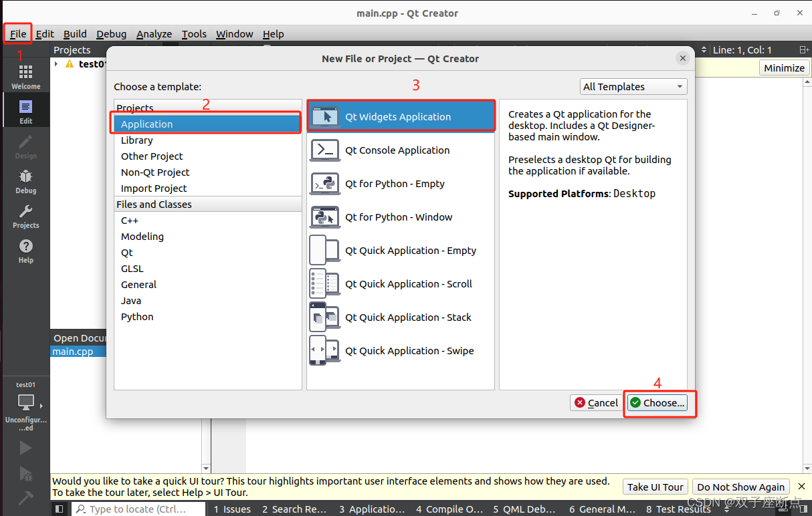Open the Help menu
This screenshot has width=812, height=516.
273,33
